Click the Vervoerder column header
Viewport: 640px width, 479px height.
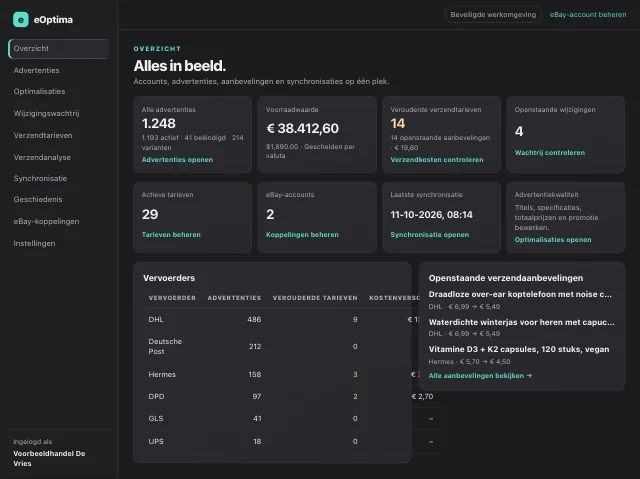(172, 298)
